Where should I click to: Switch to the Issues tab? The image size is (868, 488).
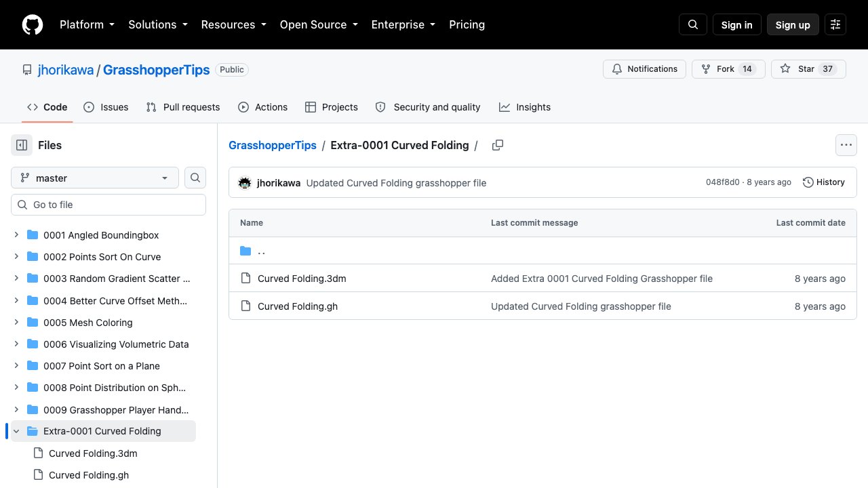(x=106, y=107)
